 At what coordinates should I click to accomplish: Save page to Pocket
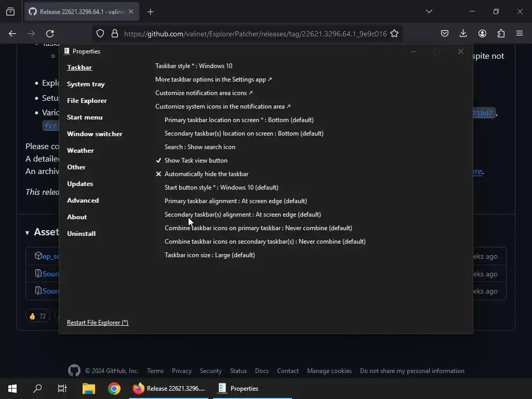tap(445, 33)
